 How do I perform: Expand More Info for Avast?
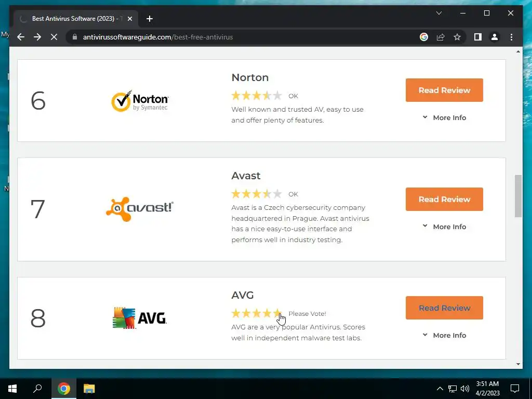[444, 227]
